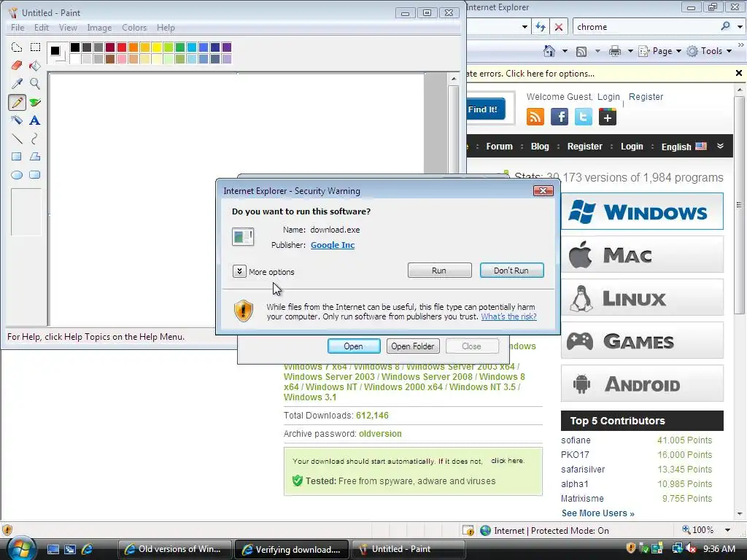Open the IE address bar dropdown arrow
Image resolution: width=747 pixels, height=560 pixels.
(x=525, y=27)
